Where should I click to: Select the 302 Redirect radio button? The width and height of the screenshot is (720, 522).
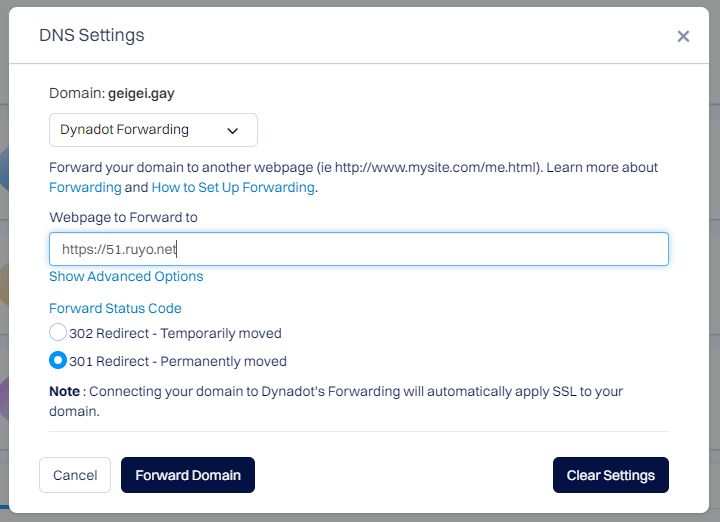click(x=58, y=332)
